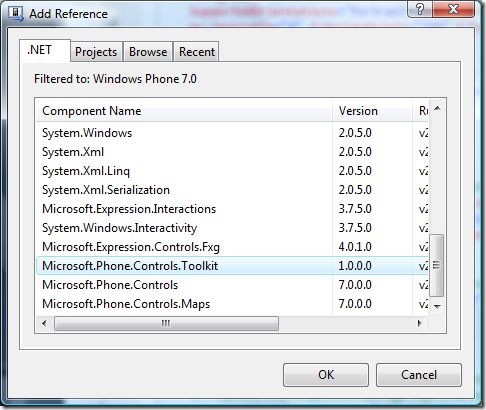Viewport: 486px width, 410px height.
Task: Select Microsoft.Phone.Controls.Maps component
Action: (x=232, y=304)
